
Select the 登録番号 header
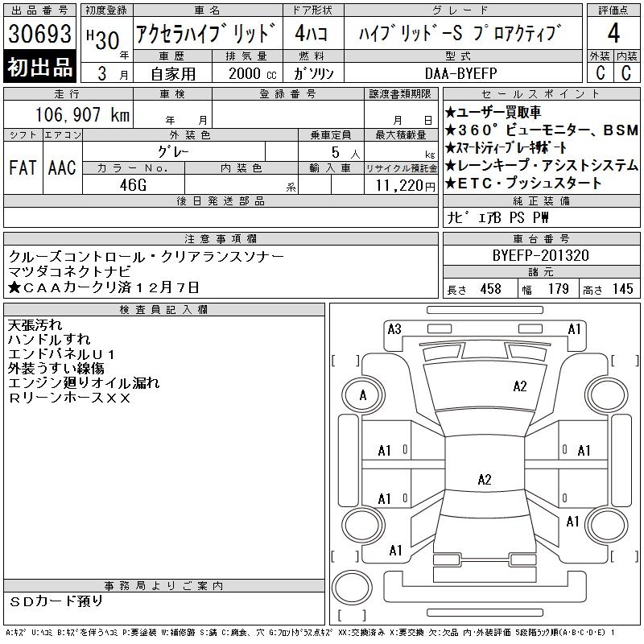click(x=287, y=94)
